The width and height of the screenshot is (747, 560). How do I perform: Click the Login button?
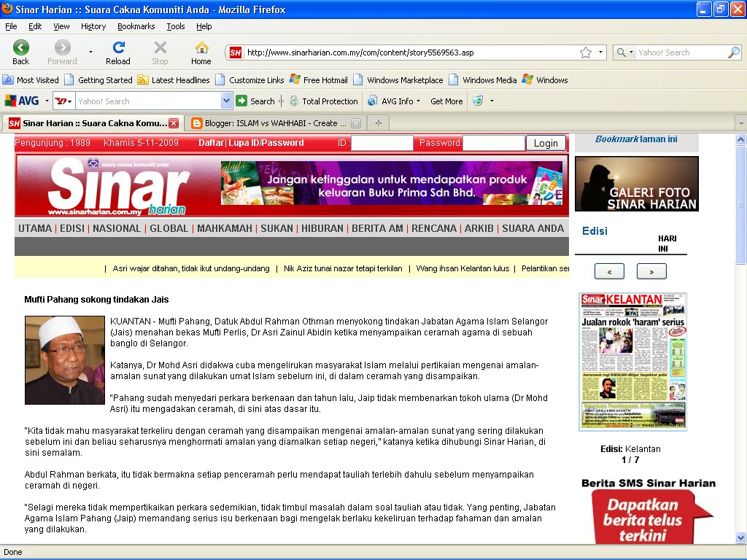[546, 144]
